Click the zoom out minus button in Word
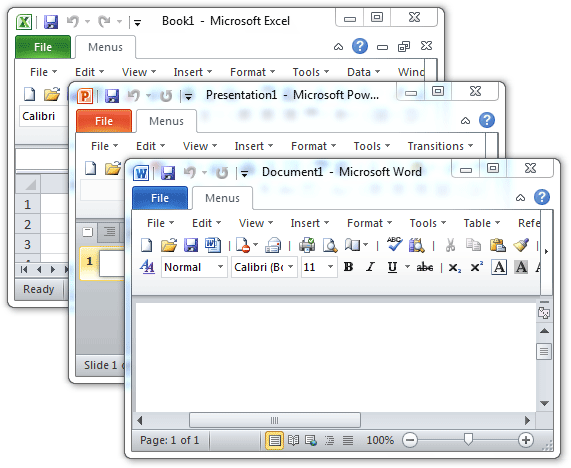571x468 pixels. tap(410, 440)
